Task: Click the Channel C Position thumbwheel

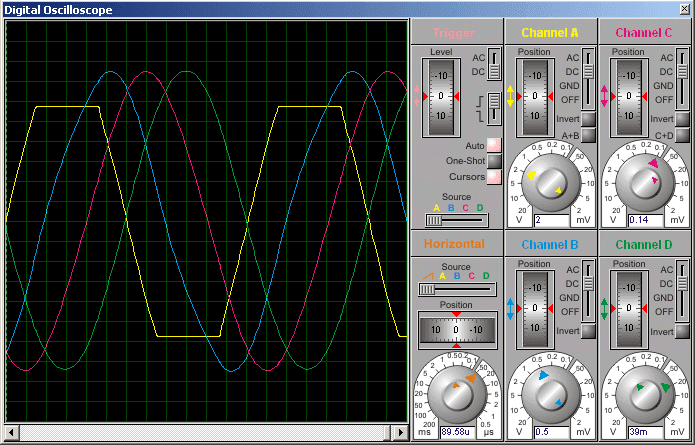Action: (629, 97)
